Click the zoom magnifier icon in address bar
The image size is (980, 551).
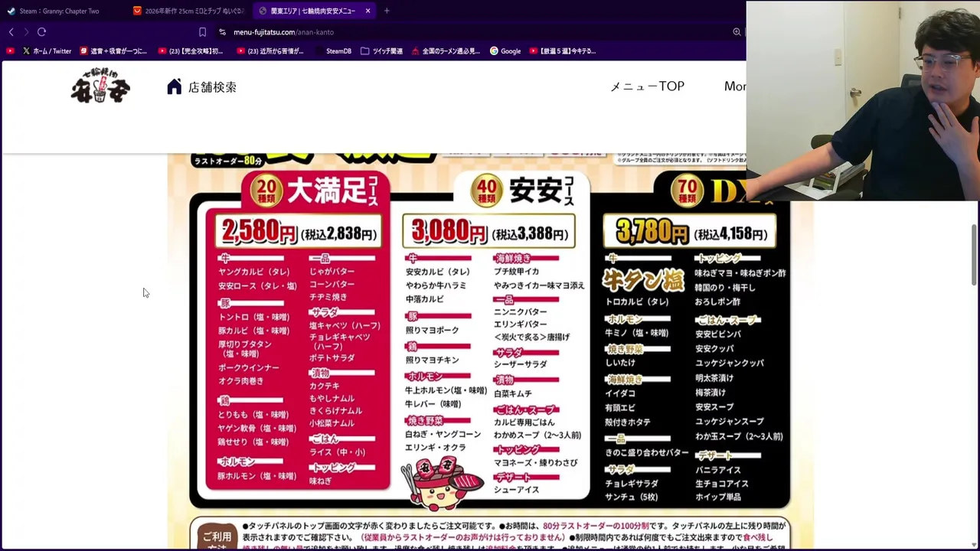point(737,32)
